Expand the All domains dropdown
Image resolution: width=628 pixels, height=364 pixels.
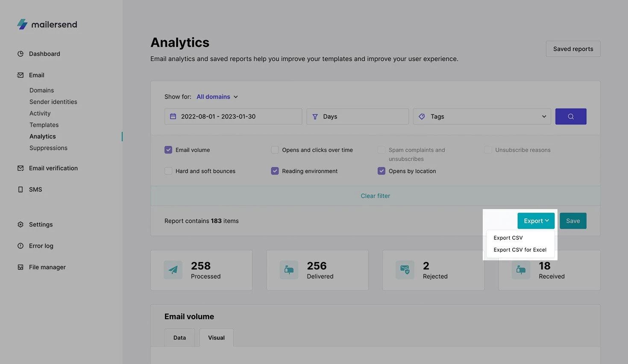point(217,97)
